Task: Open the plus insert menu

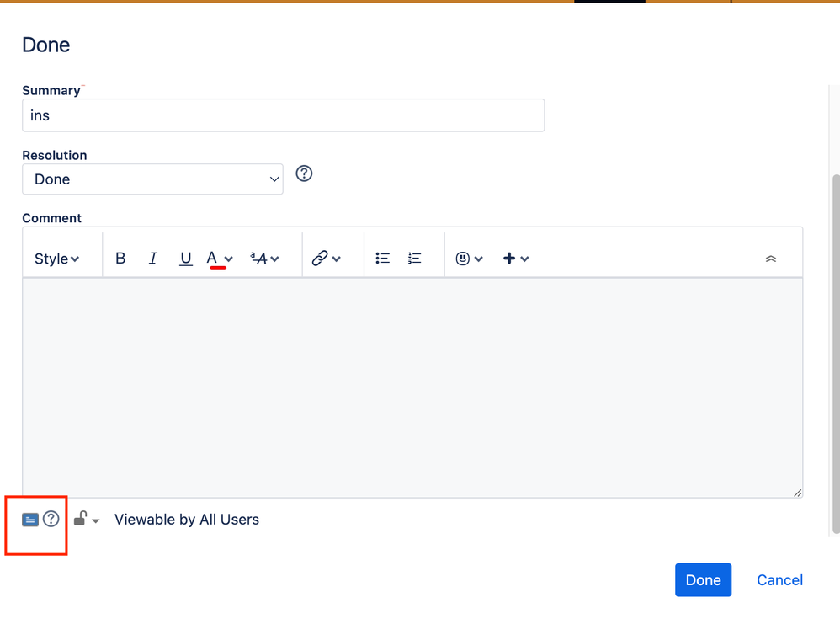Action: click(x=512, y=258)
